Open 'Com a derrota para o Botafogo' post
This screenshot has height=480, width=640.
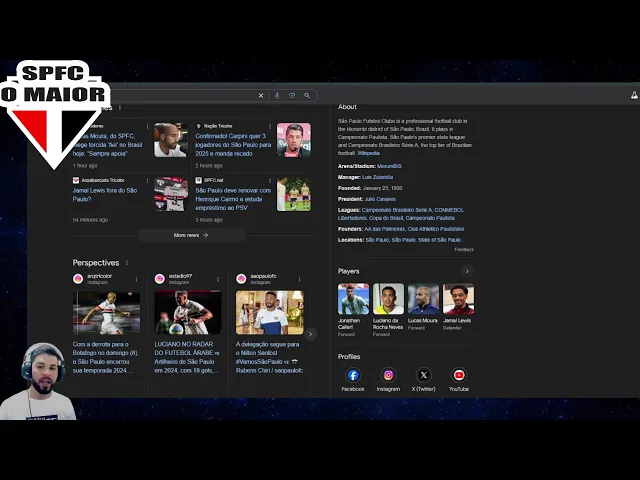click(105, 357)
